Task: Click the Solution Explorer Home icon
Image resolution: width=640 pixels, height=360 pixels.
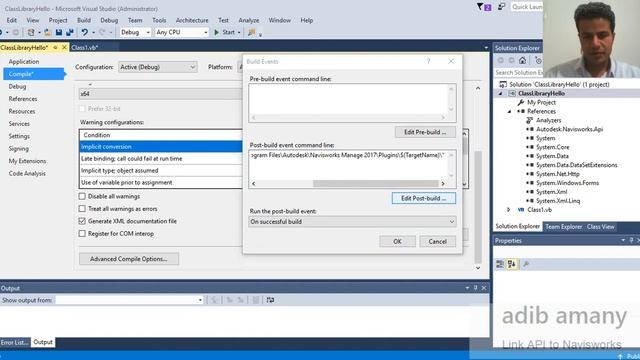Action: [522, 60]
